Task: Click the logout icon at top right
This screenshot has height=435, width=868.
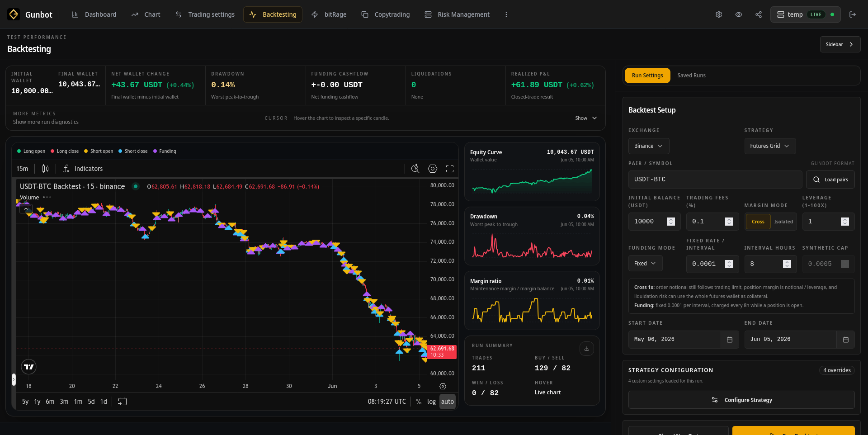Action: point(853,14)
